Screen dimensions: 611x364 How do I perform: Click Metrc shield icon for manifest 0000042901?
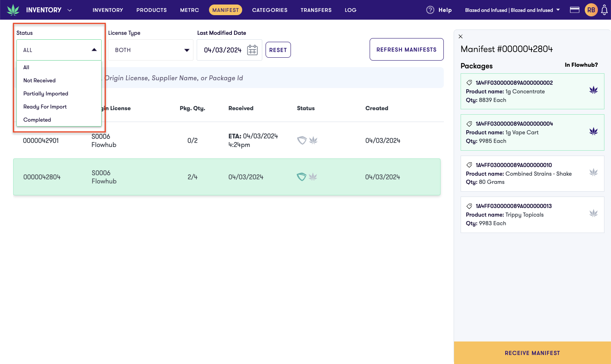[x=302, y=140]
